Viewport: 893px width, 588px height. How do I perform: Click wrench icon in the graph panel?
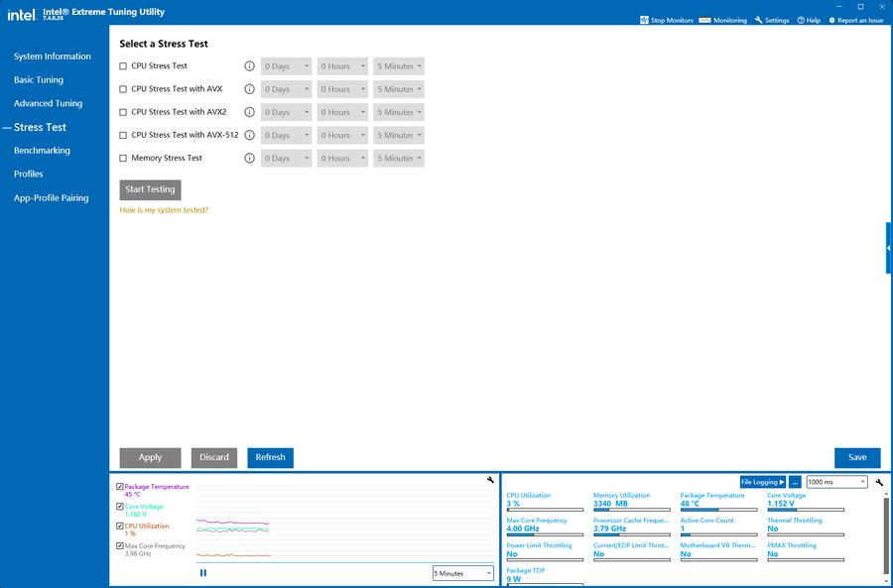(x=490, y=480)
